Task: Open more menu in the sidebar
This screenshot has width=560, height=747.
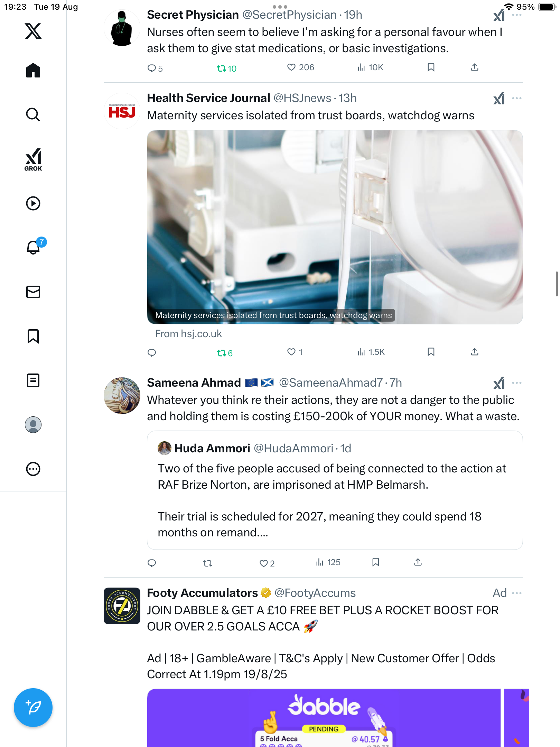Action: point(33,469)
